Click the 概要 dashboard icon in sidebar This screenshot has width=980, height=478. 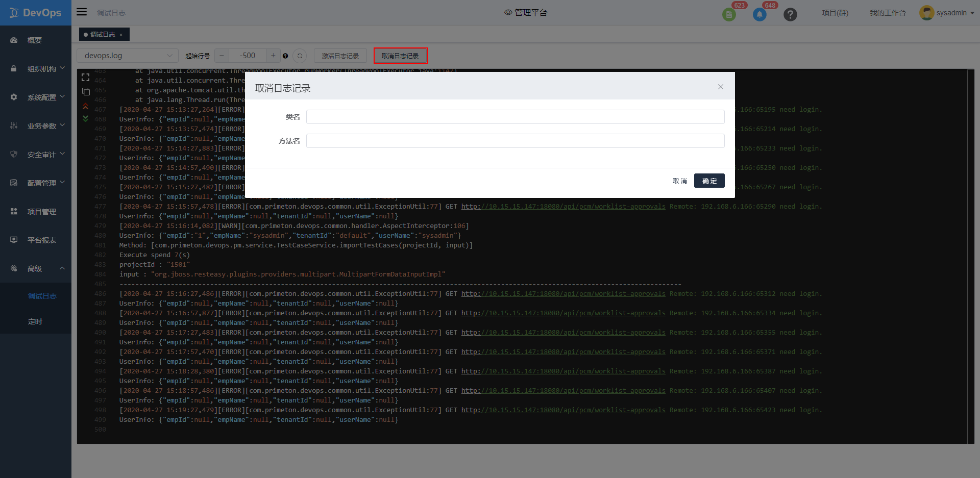pyautogui.click(x=14, y=40)
